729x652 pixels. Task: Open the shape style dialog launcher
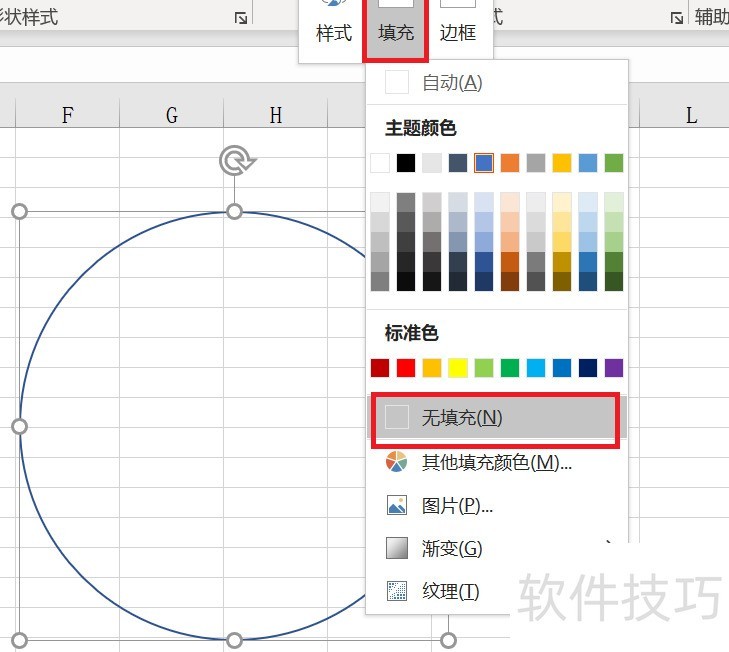(241, 19)
